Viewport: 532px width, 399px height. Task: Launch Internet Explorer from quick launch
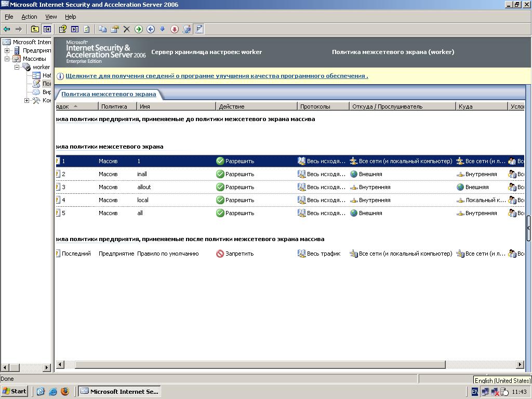tap(53, 391)
